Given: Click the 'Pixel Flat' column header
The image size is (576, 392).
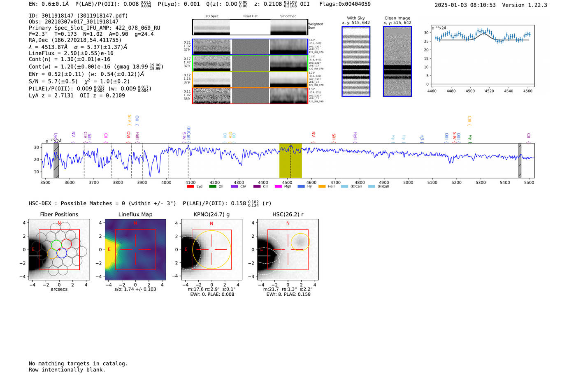Looking at the screenshot, I should [250, 16].
